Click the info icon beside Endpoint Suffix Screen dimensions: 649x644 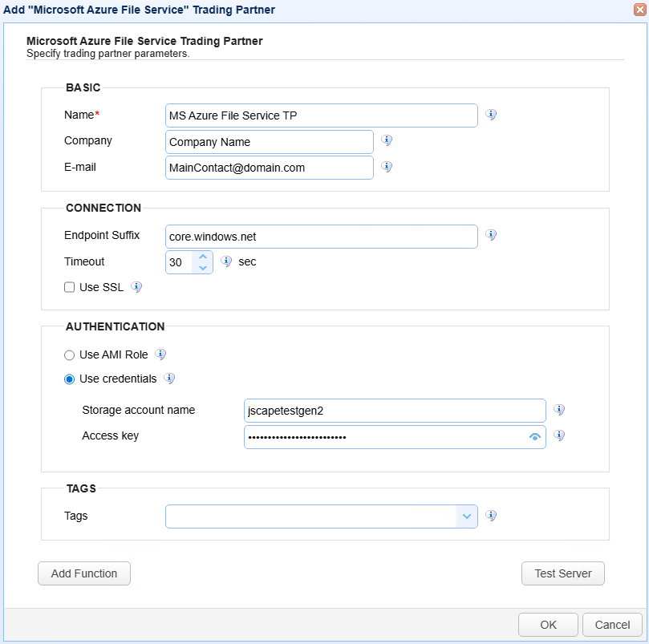[491, 235]
